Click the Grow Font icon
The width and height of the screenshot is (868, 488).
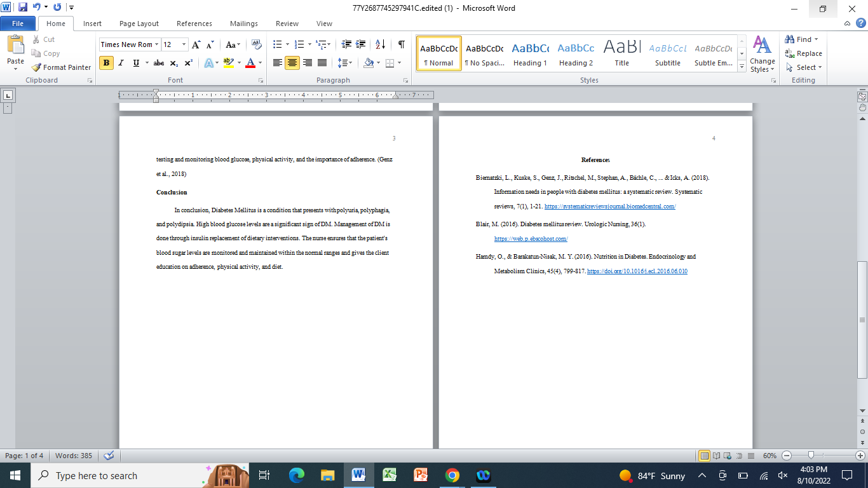196,44
